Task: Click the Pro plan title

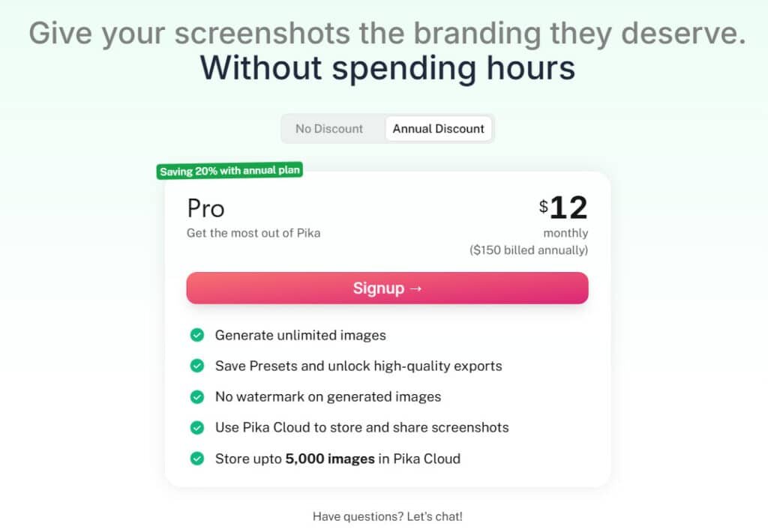Action: click(x=205, y=208)
